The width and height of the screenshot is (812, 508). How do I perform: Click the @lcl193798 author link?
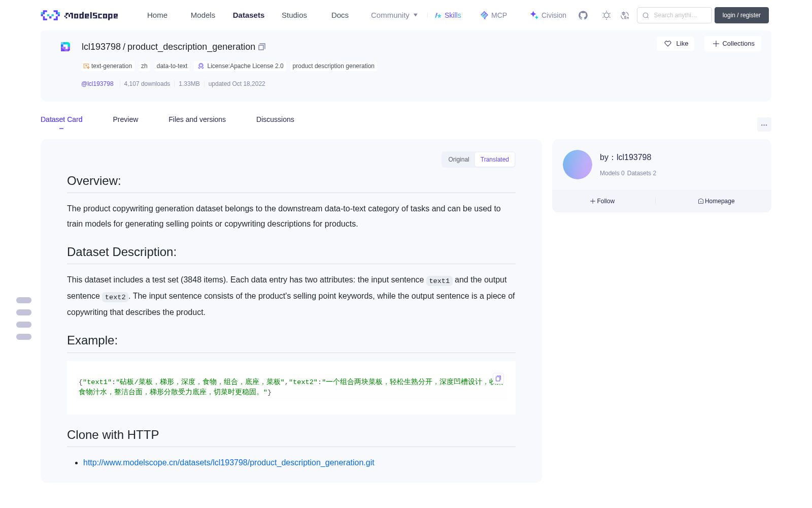tap(97, 84)
